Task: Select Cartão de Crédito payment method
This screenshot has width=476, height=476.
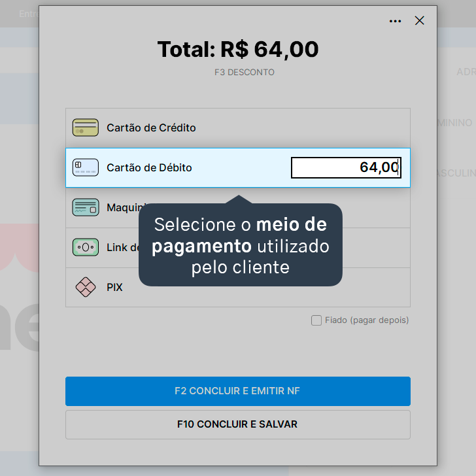Action: [238, 127]
